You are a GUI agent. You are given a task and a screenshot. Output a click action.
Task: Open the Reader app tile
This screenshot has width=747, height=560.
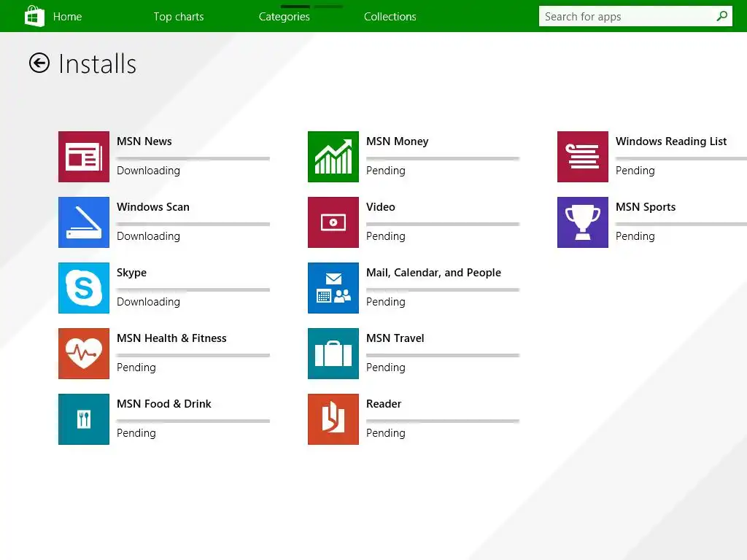(333, 419)
